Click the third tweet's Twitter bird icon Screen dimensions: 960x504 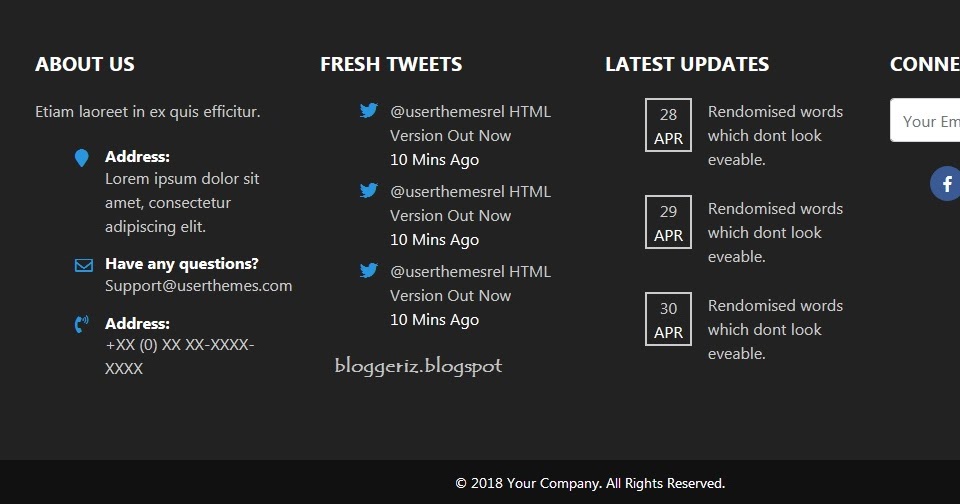click(369, 271)
